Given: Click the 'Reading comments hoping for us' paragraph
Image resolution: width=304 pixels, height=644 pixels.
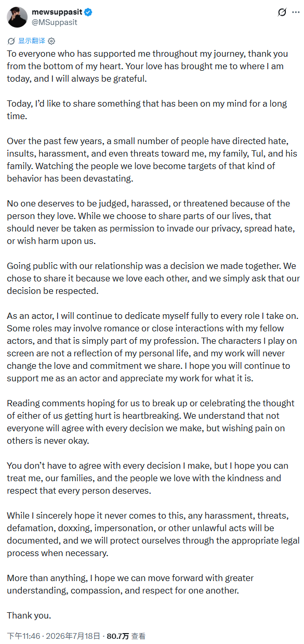Looking at the screenshot, I should point(151,422).
